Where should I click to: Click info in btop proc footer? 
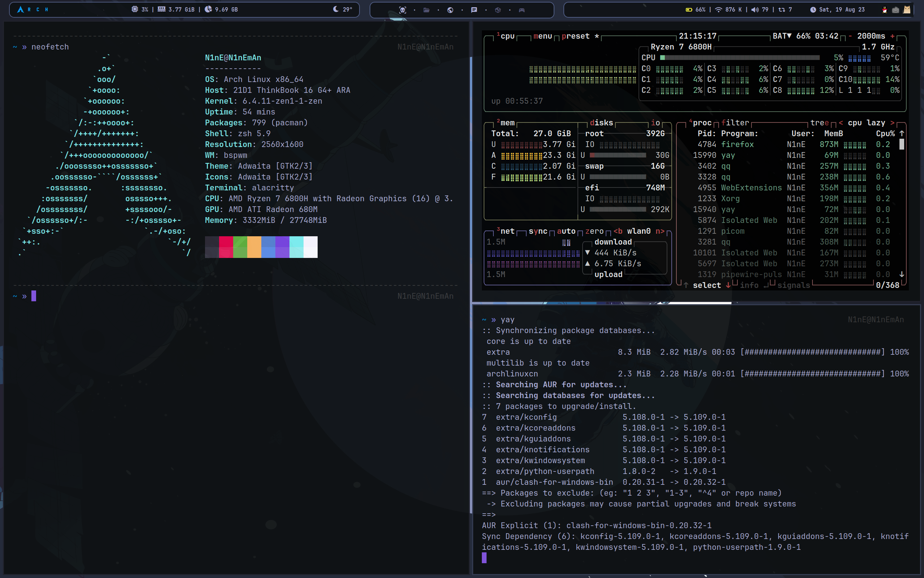749,285
